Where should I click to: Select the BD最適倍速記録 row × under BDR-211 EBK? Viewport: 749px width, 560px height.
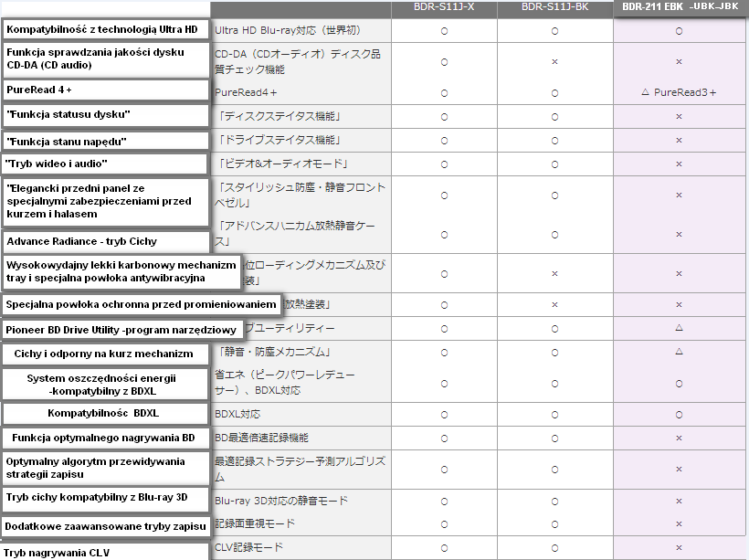(x=679, y=438)
